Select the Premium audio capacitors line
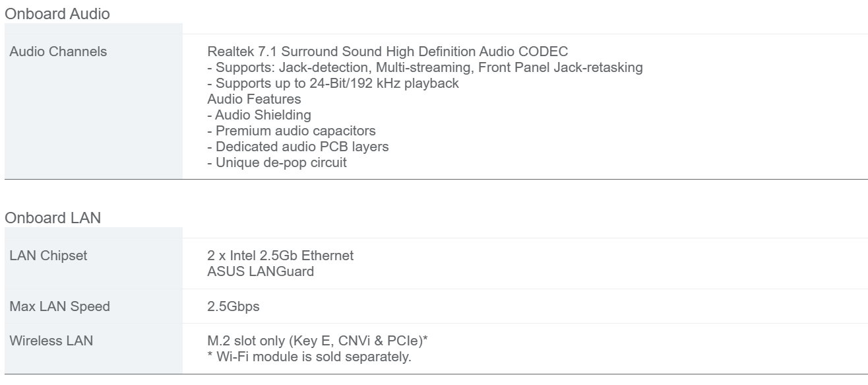868x385 pixels. 292,131
